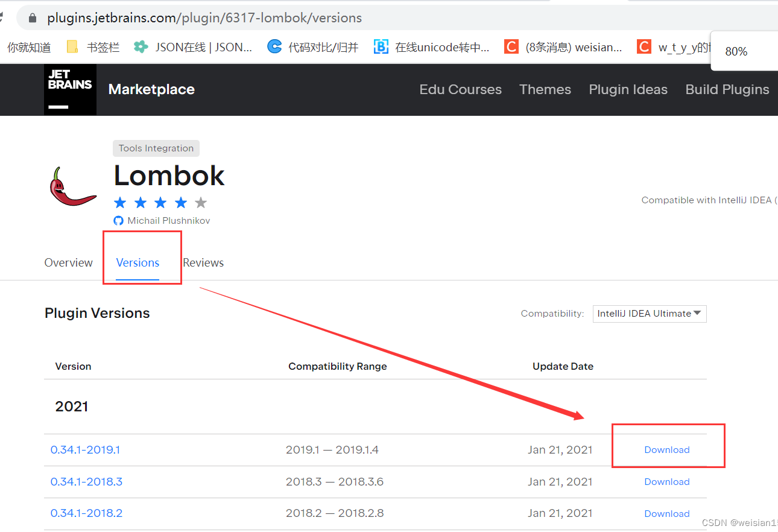Click the Compatible with IntelliJ IDEA text
The height and width of the screenshot is (532, 778).
coord(709,200)
